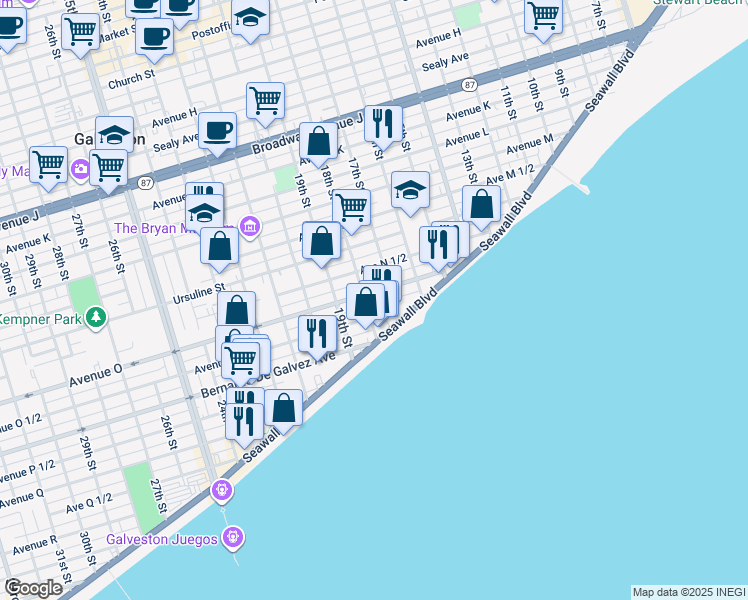
Task: Click the Galveston Juegos purple icon
Action: (233, 538)
